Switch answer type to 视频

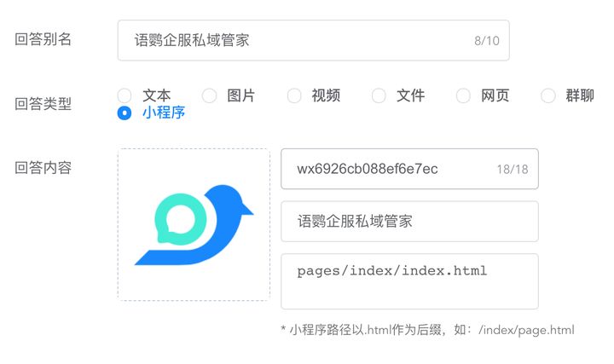pos(294,95)
